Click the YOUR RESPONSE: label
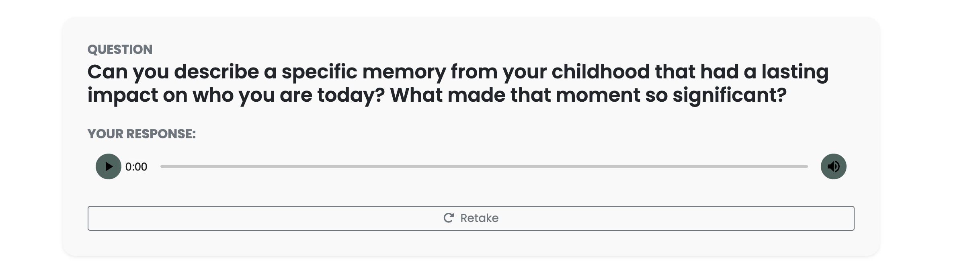Viewport: 980px width, 267px height. (x=141, y=134)
